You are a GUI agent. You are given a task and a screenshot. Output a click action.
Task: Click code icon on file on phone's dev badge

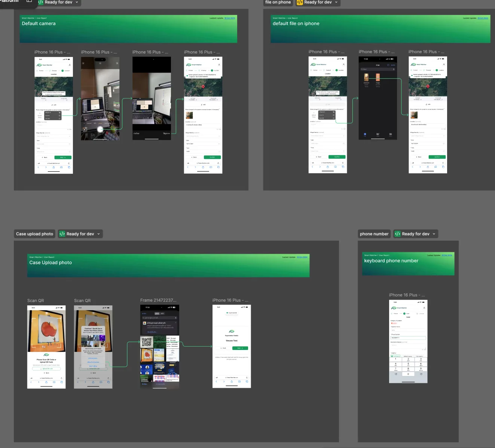tap(300, 2)
